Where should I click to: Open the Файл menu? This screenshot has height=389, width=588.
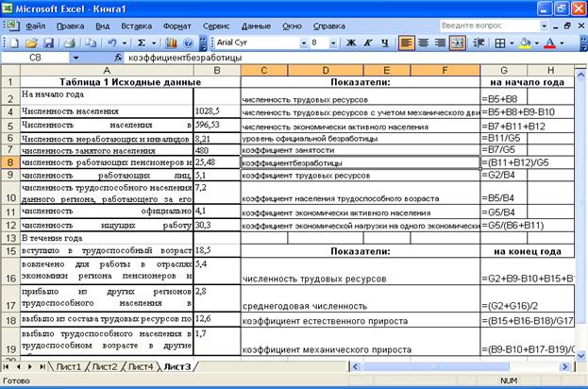pyautogui.click(x=36, y=25)
